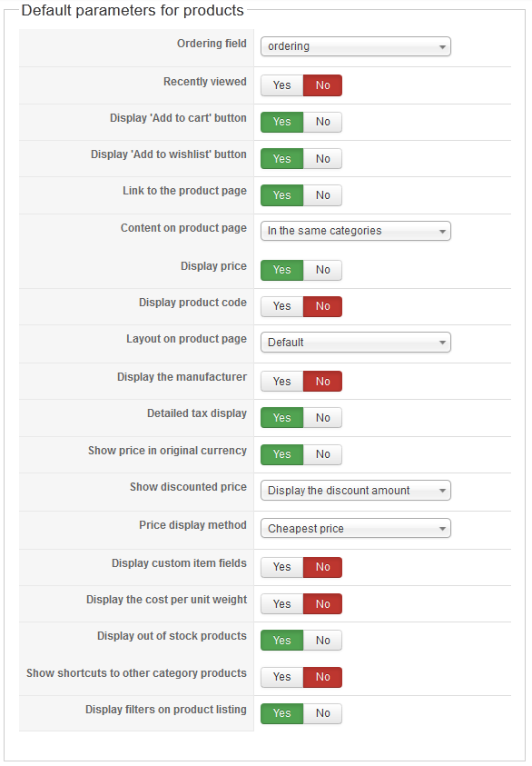
Task: Choose No for Display price
Action: pyautogui.click(x=322, y=270)
